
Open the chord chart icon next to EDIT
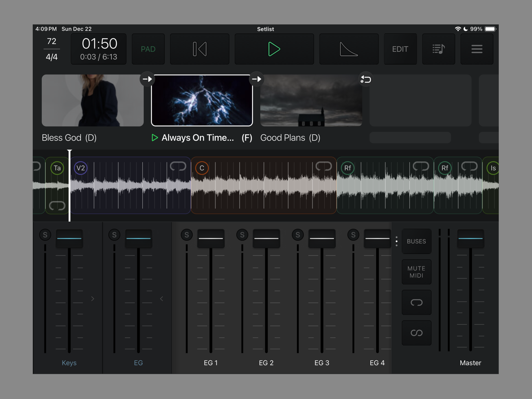point(439,49)
